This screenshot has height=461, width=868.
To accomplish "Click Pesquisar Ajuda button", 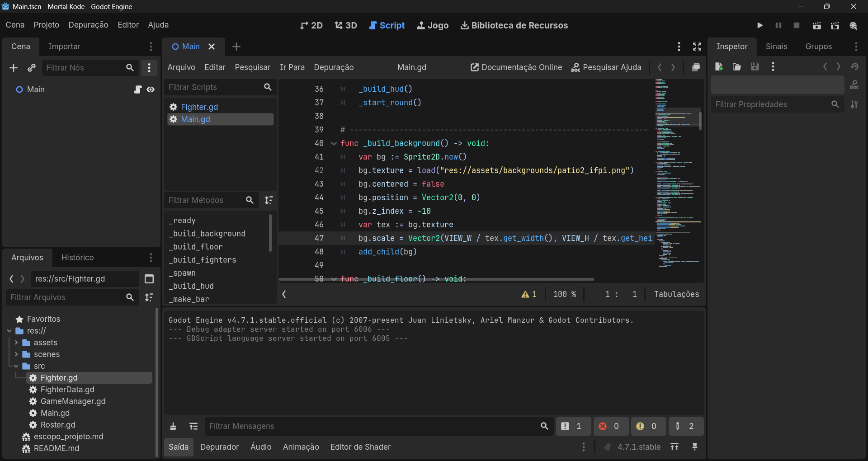I will (606, 67).
